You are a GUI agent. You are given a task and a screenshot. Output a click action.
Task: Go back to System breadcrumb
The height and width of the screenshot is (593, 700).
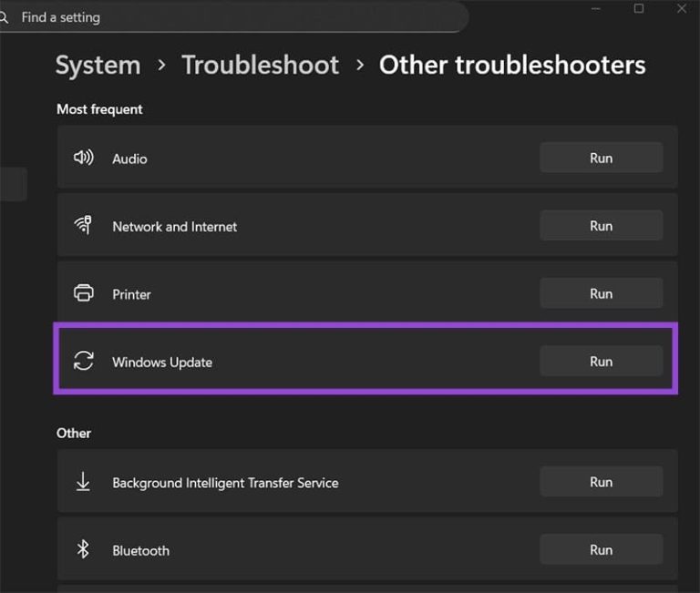click(98, 66)
